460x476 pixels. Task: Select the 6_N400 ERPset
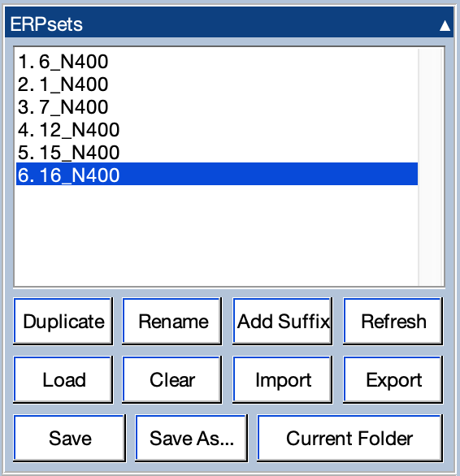click(217, 62)
